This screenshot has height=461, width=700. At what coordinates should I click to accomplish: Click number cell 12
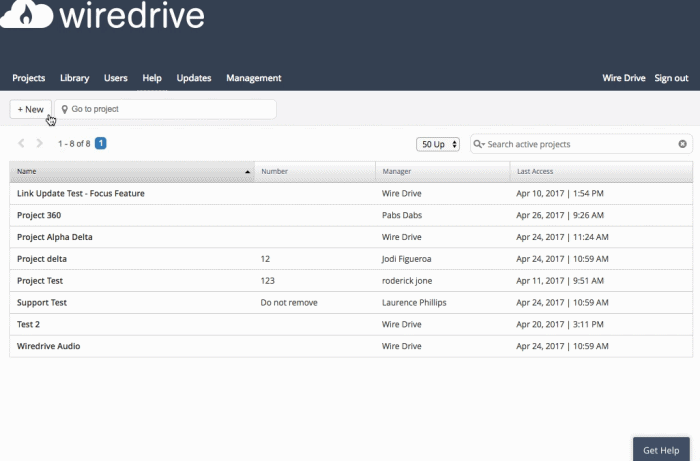pos(265,259)
